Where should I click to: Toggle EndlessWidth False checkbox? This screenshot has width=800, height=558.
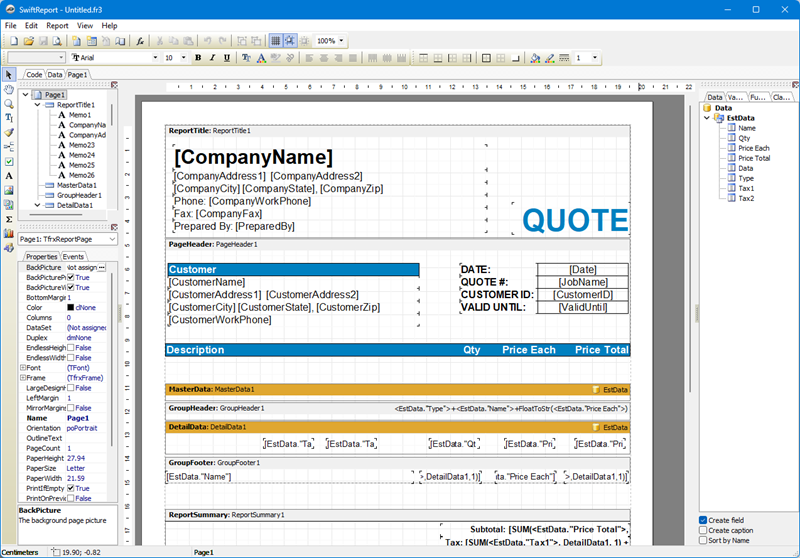coord(71,358)
